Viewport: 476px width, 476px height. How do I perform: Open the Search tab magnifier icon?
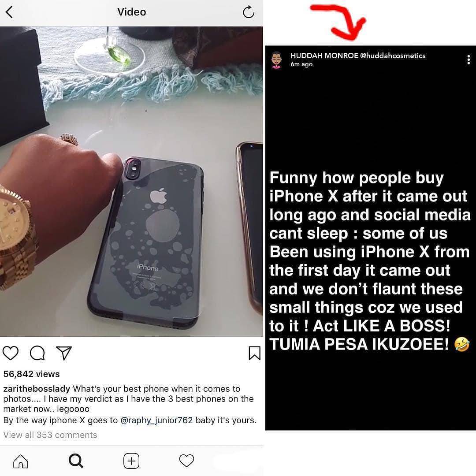coord(76,461)
